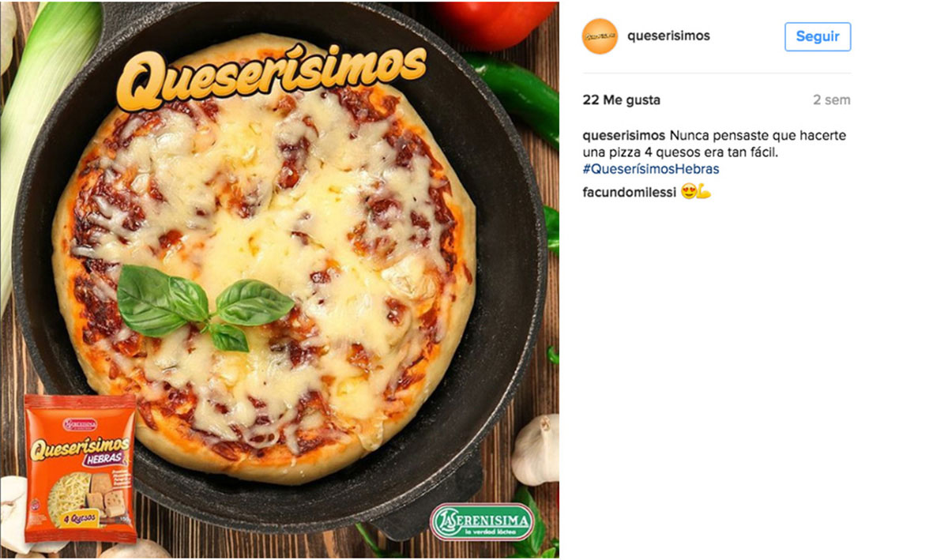
Task: Click the 2 sem timestamp
Action: coord(832,100)
